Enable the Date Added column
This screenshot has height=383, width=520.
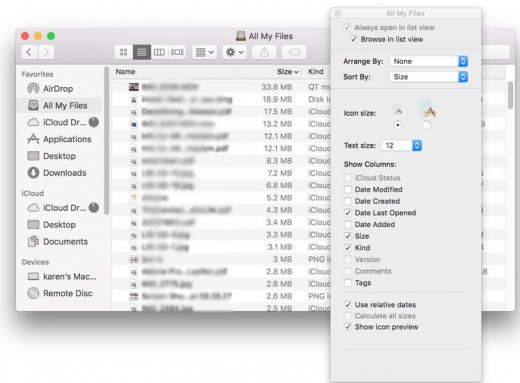(348, 225)
